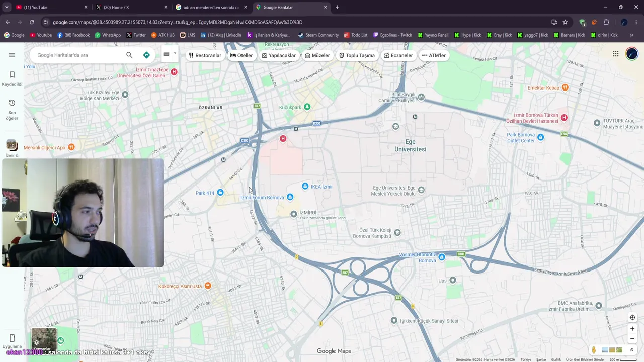The image size is (644, 362).
Task: Open the Emektar Kebap restaurant pin
Action: click(565, 88)
